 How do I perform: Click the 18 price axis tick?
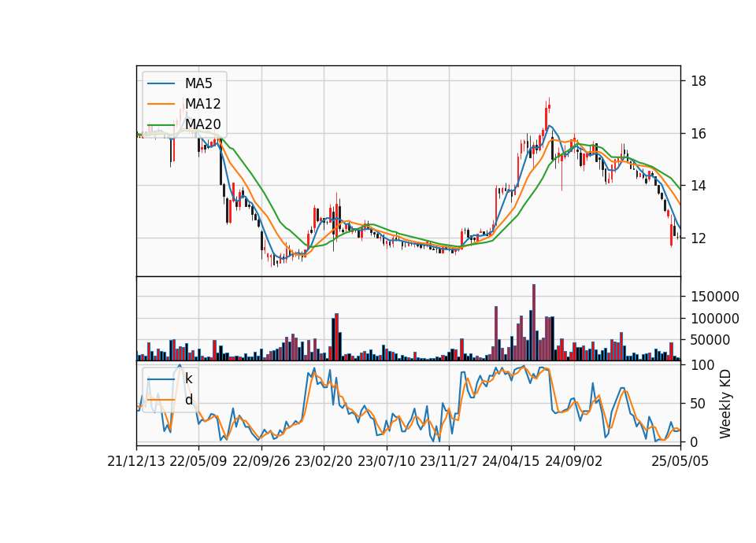[699, 81]
